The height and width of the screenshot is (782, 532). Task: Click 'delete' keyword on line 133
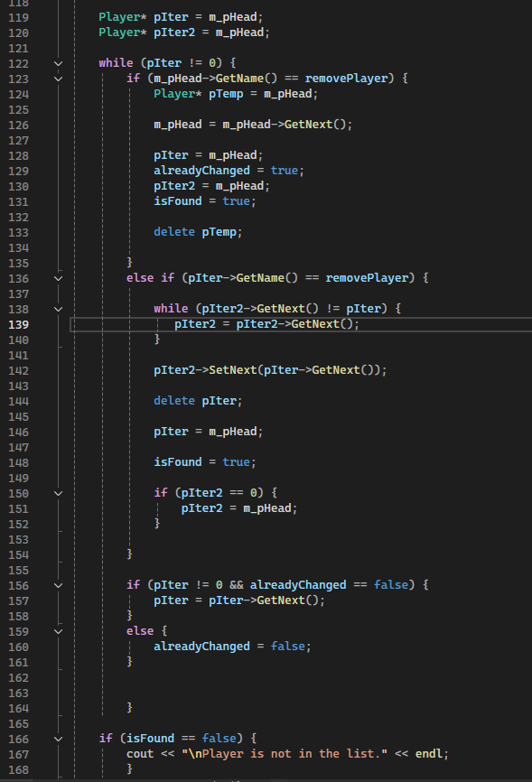(174, 232)
